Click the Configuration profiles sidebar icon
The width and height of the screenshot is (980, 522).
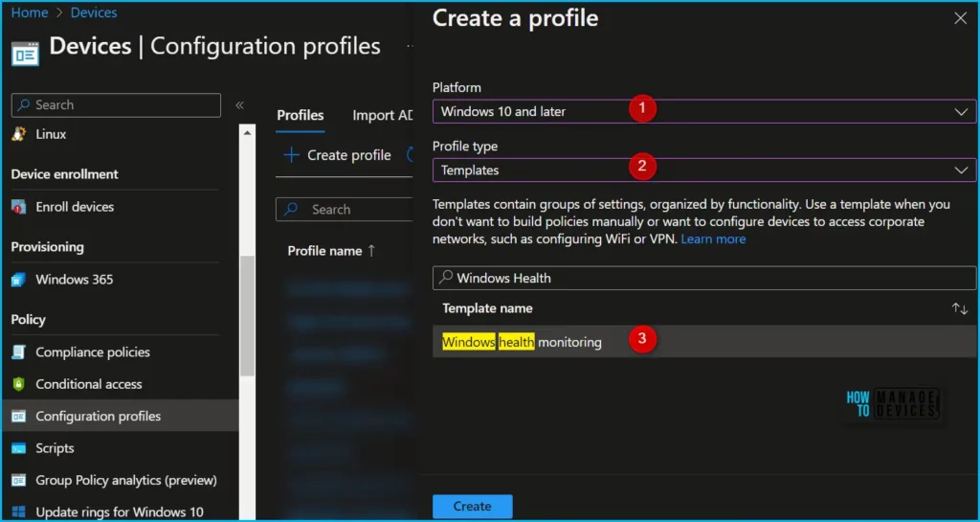(x=19, y=417)
